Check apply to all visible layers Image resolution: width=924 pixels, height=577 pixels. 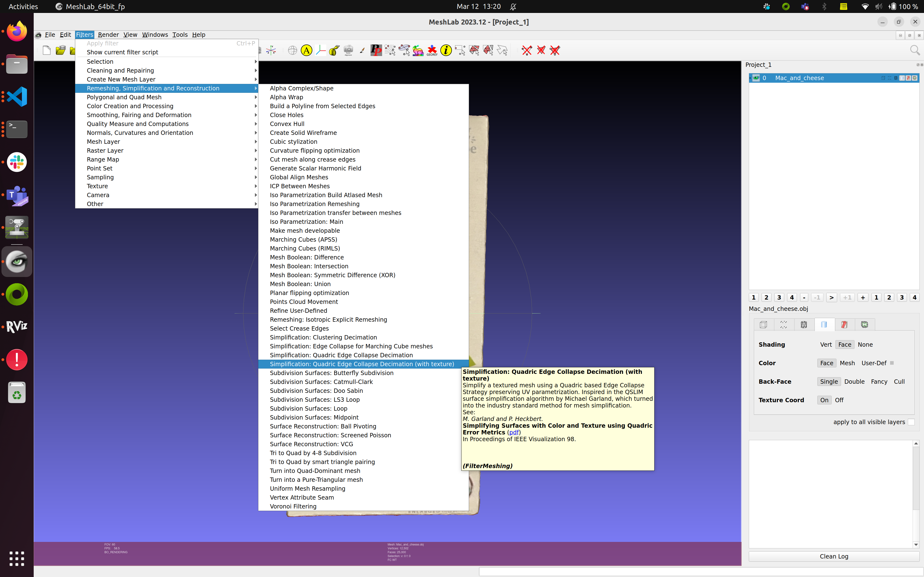click(911, 422)
